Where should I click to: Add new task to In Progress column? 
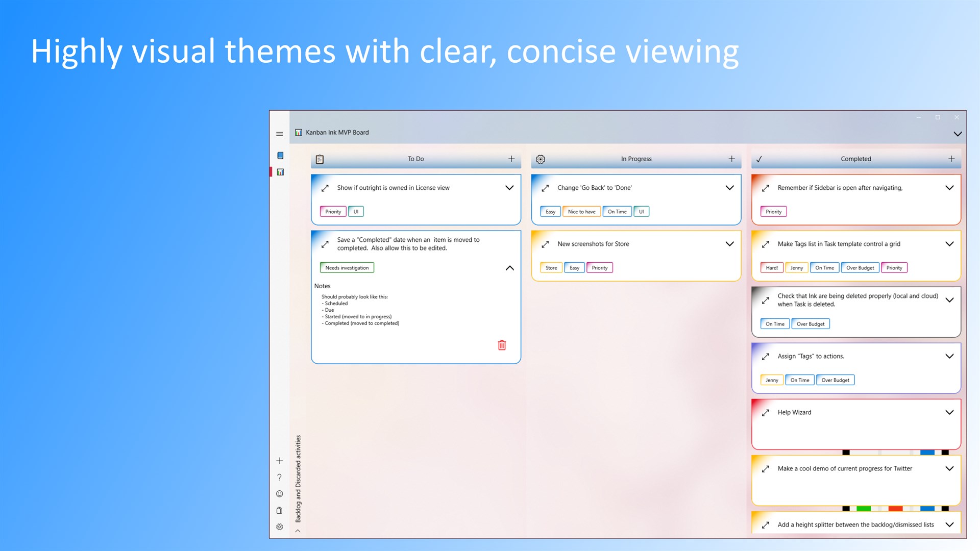tap(731, 159)
